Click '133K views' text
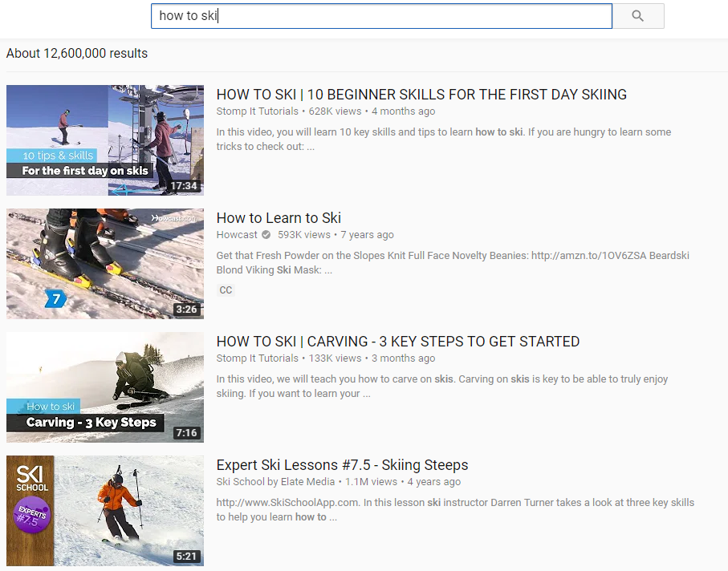The width and height of the screenshot is (728, 571). pyautogui.click(x=335, y=358)
